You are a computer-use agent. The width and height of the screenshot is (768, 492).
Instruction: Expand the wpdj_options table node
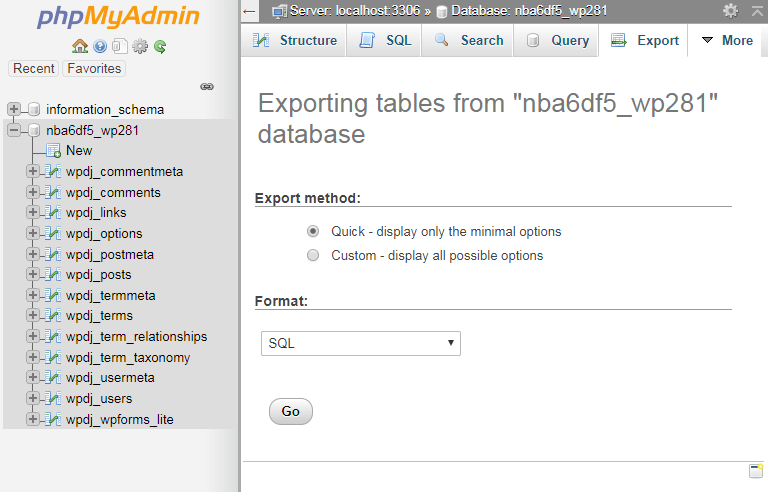(32, 233)
